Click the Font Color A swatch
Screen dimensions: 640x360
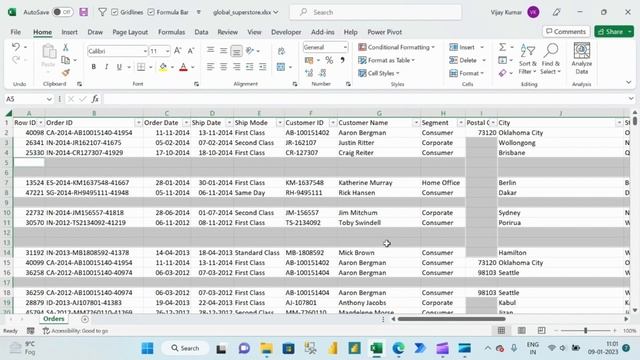[x=183, y=67]
